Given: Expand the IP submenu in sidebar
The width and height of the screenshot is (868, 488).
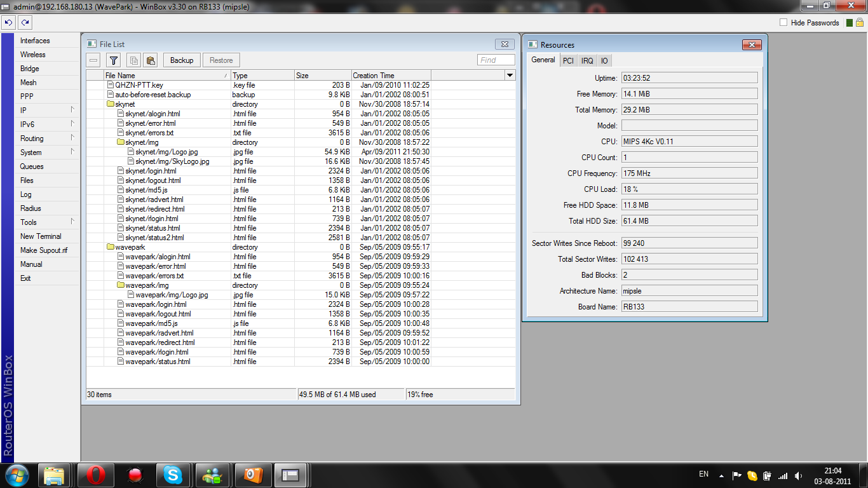Looking at the screenshot, I should 72,110.
